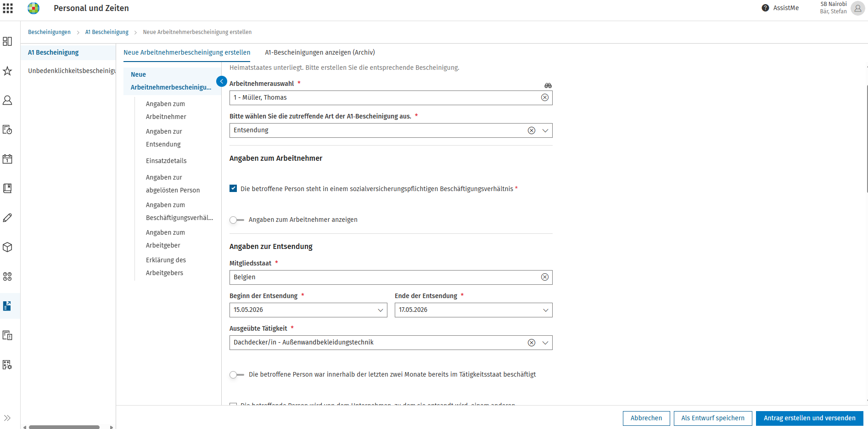Image resolution: width=868 pixels, height=429 pixels.
Task: Click the colorful application logo
Action: [x=34, y=8]
